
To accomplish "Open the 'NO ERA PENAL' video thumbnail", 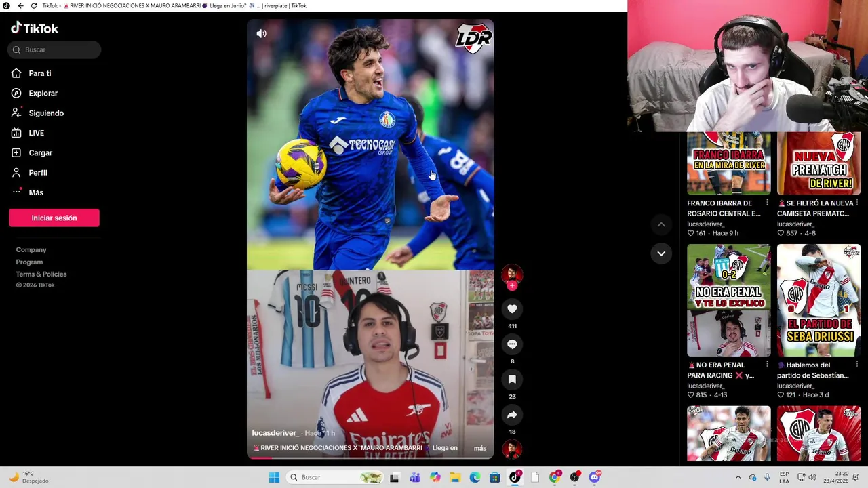I will [729, 300].
